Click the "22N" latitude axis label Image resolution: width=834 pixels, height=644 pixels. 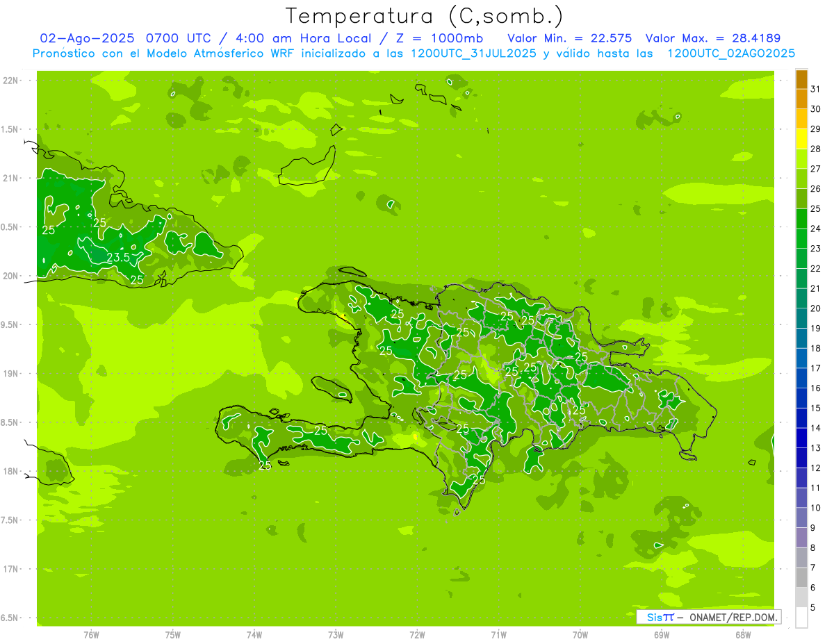coord(11,81)
